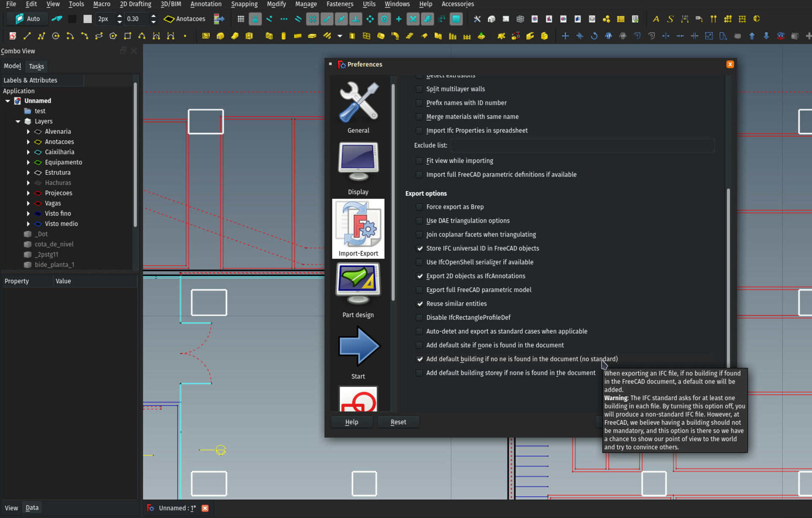Click the light gray fill color swatch
812x518 pixels.
pos(88,19)
